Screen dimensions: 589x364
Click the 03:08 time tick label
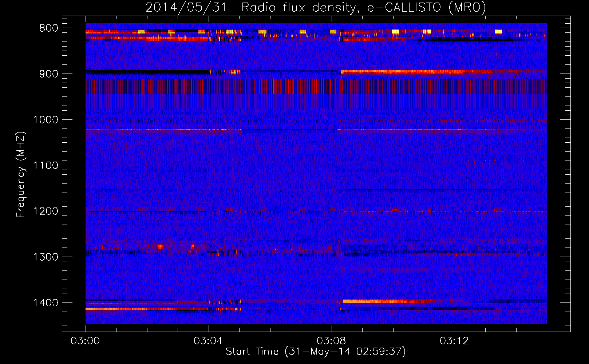coord(331,341)
